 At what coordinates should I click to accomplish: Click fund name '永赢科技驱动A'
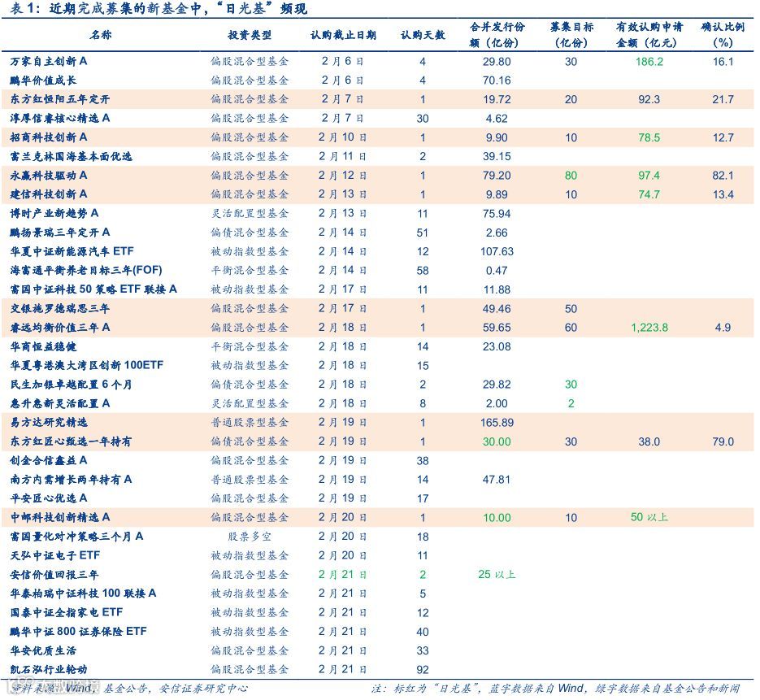tap(49, 175)
